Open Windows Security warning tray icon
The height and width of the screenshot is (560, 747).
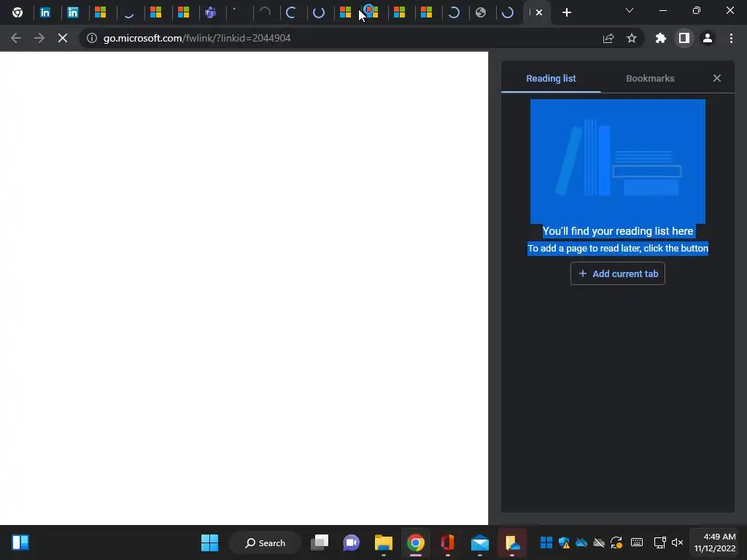point(564,542)
